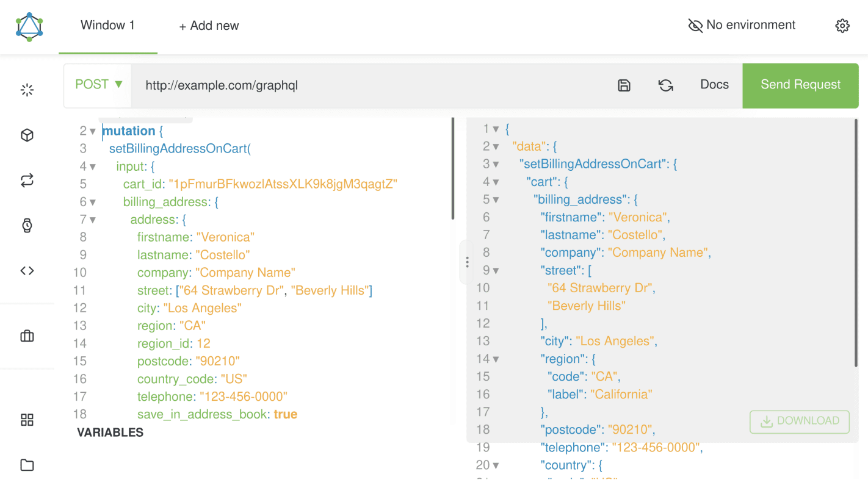Collapse the input block on line 4
This screenshot has width=868, height=488.
93,167
